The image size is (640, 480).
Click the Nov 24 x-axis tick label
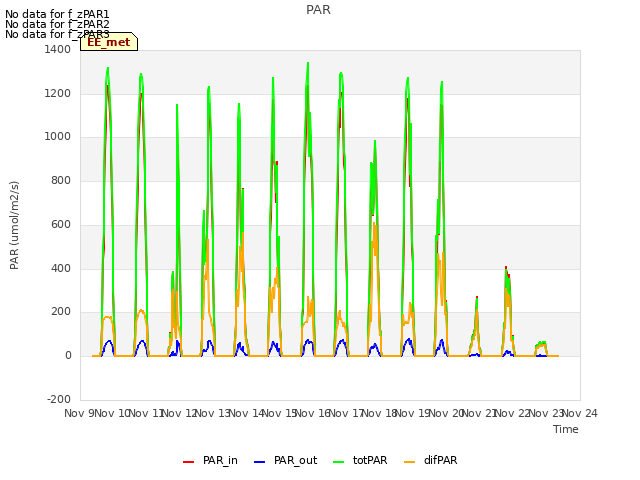coord(580,413)
